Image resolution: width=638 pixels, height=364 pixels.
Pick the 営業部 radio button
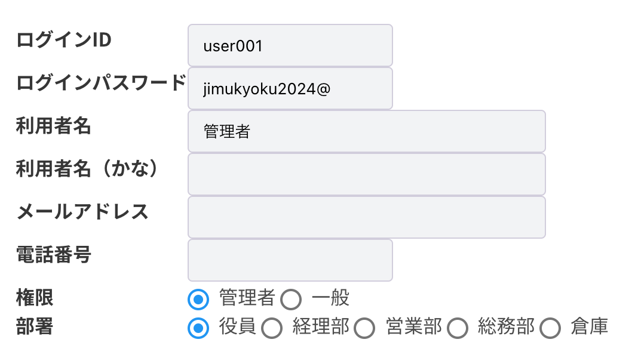(364, 328)
